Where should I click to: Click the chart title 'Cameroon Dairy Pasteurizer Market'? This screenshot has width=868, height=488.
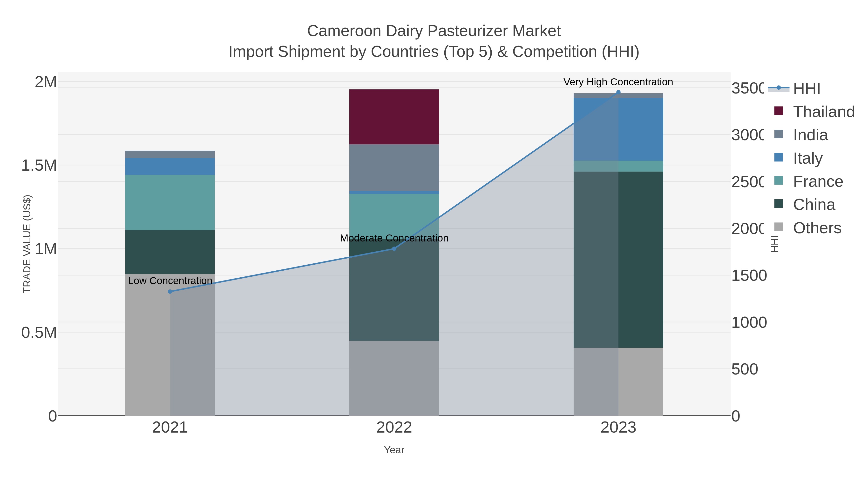434,31
